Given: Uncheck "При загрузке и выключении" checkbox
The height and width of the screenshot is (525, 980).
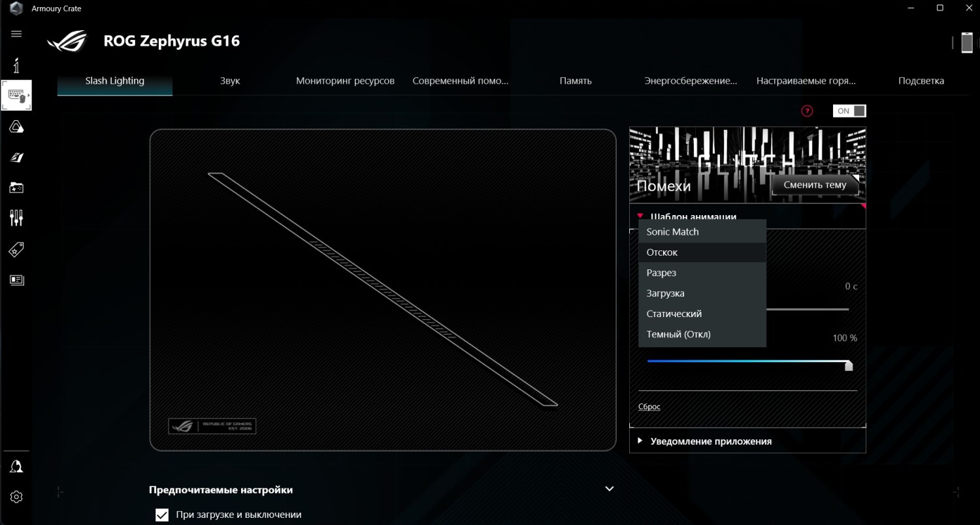Looking at the screenshot, I should point(162,515).
